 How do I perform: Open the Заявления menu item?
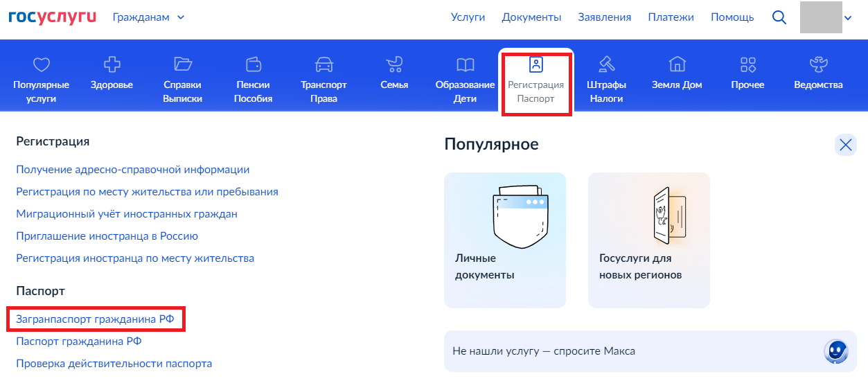605,17
